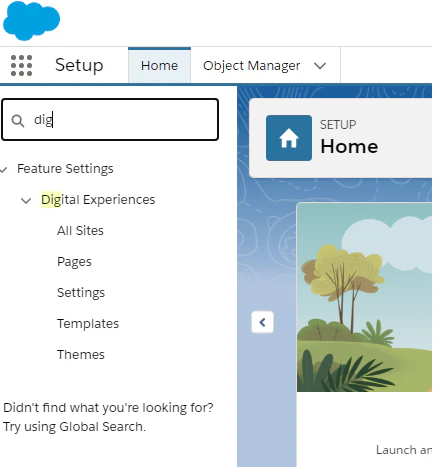The height and width of the screenshot is (467, 435).
Task: Click the Setup Home house icon
Action: [x=289, y=138]
